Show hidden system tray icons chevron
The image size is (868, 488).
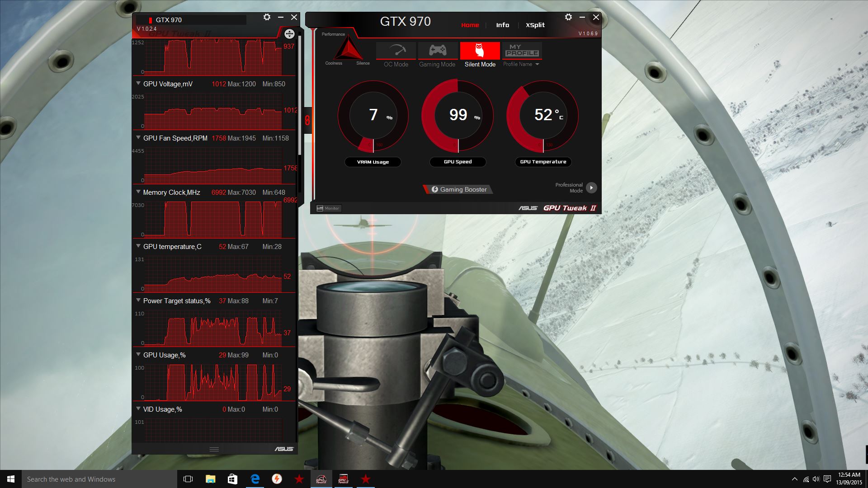tap(794, 479)
